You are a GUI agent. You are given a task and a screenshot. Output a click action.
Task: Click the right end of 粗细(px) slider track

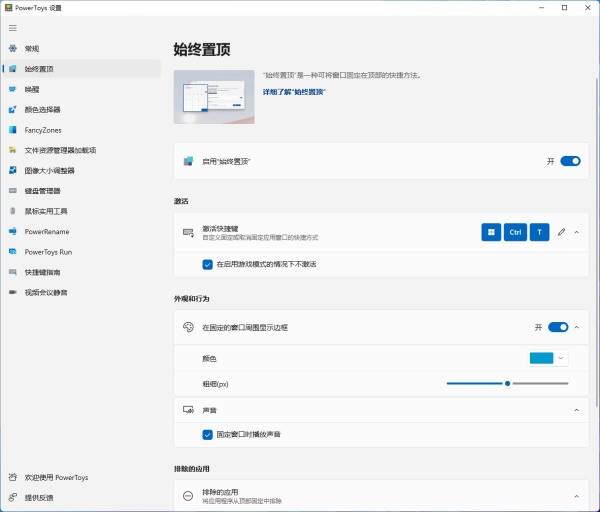tap(567, 383)
